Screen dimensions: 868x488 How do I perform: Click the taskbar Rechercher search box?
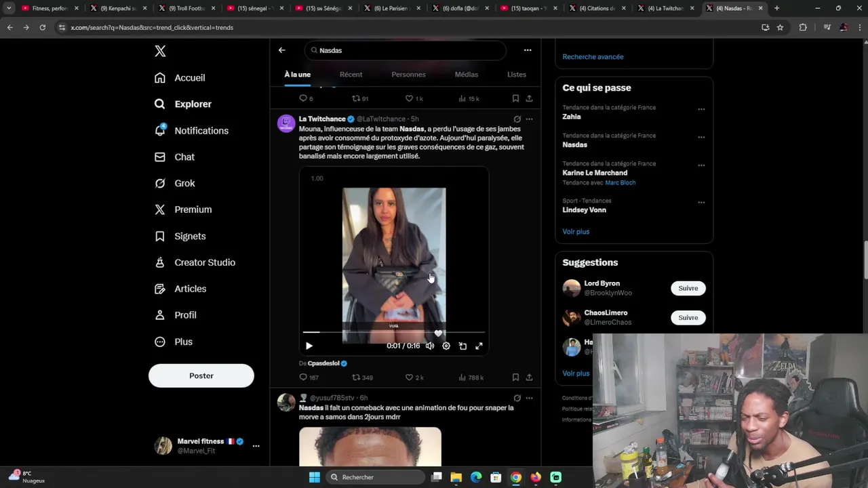click(x=374, y=477)
